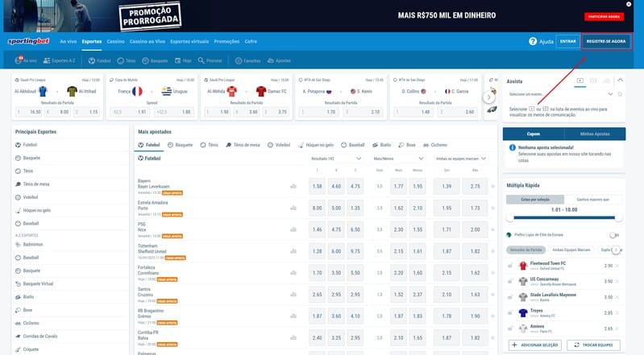Screen dimensions: 644x355
Task: Adjust the maximum odds slider handle
Action: (x=618, y=218)
